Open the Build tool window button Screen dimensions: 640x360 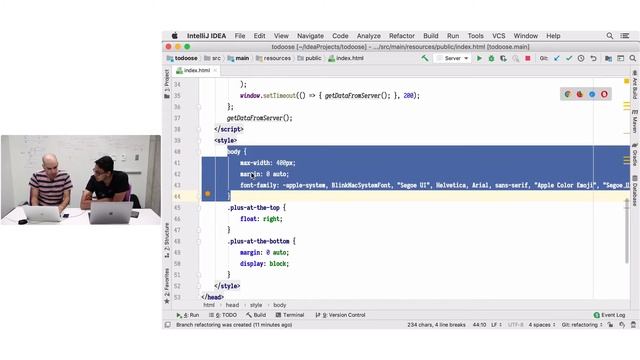[256, 315]
